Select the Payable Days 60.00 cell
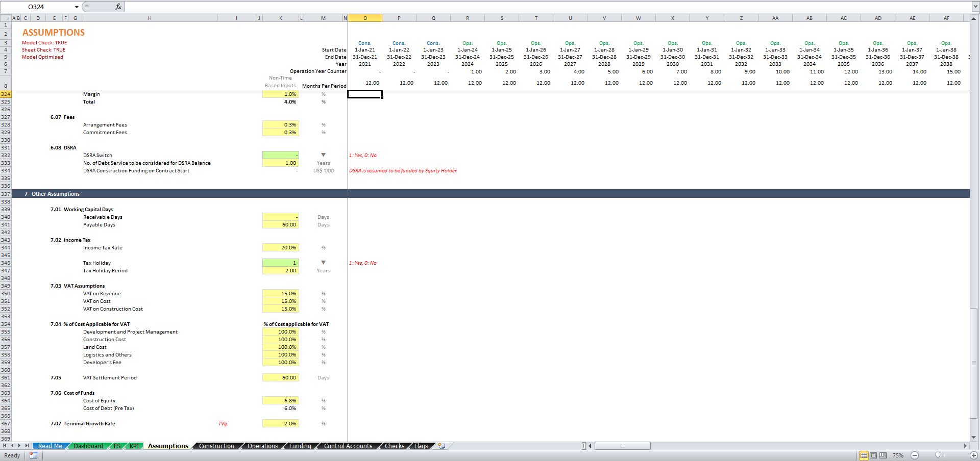This screenshot has height=461, width=980. click(x=280, y=224)
